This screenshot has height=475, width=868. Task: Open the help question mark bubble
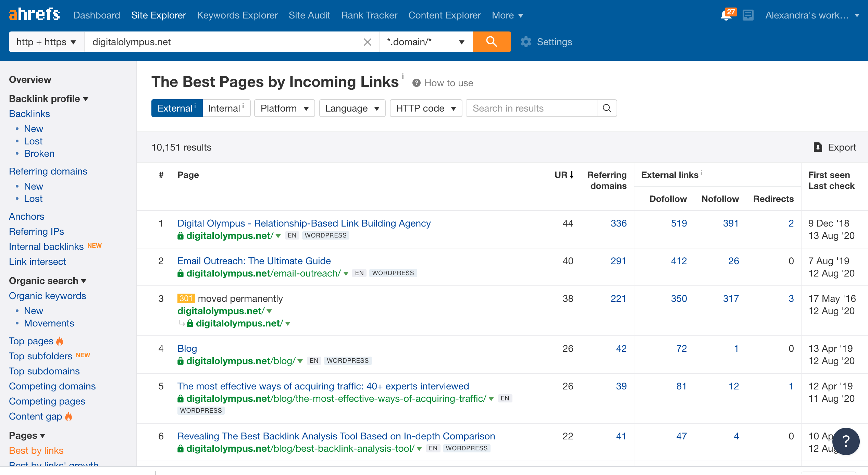(x=846, y=441)
